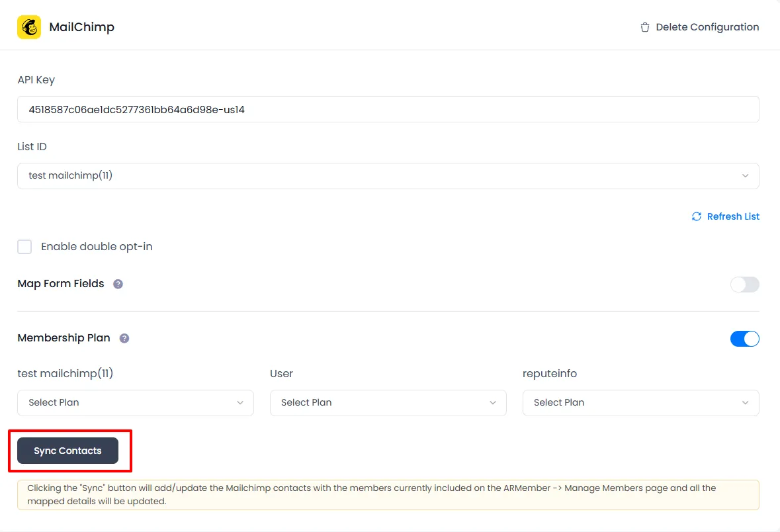780x532 pixels.
Task: Expand the Select Plan dropdown under test mailchimp(11)
Action: [x=135, y=402]
